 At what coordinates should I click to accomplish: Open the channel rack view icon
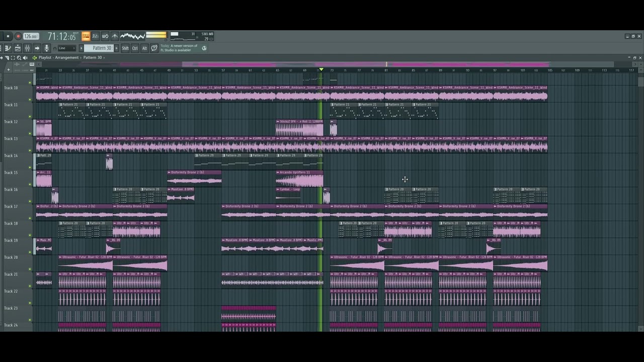pos(18,48)
